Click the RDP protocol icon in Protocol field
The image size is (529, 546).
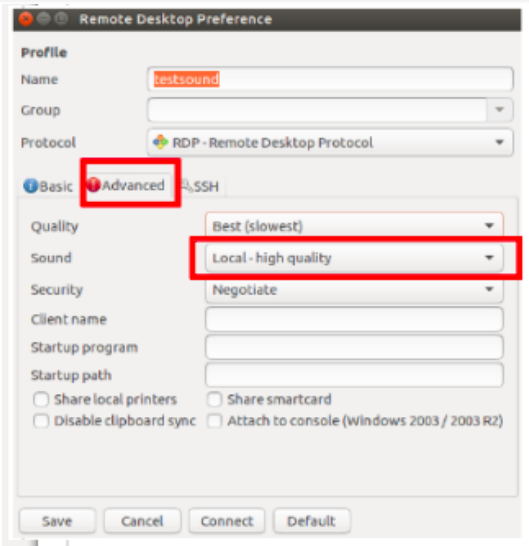161,142
